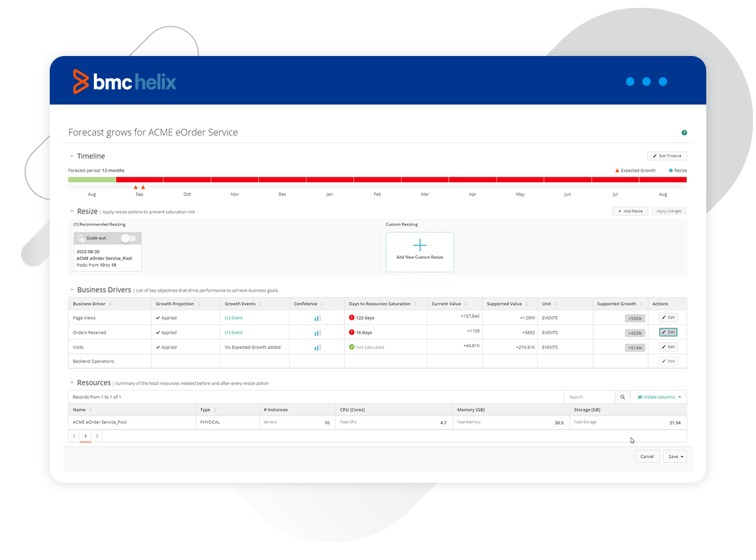This screenshot has height=560, width=756.
Task: Open the Save dropdown button
Action: (675, 456)
